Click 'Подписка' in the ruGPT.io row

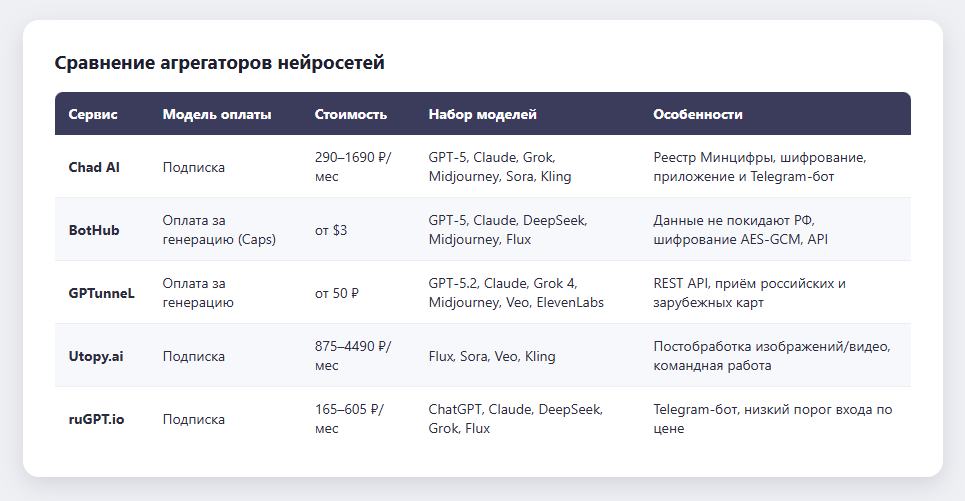(x=194, y=419)
